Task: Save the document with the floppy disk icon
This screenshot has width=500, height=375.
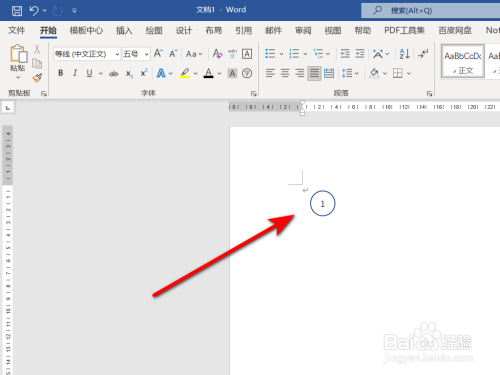Action: [x=17, y=11]
